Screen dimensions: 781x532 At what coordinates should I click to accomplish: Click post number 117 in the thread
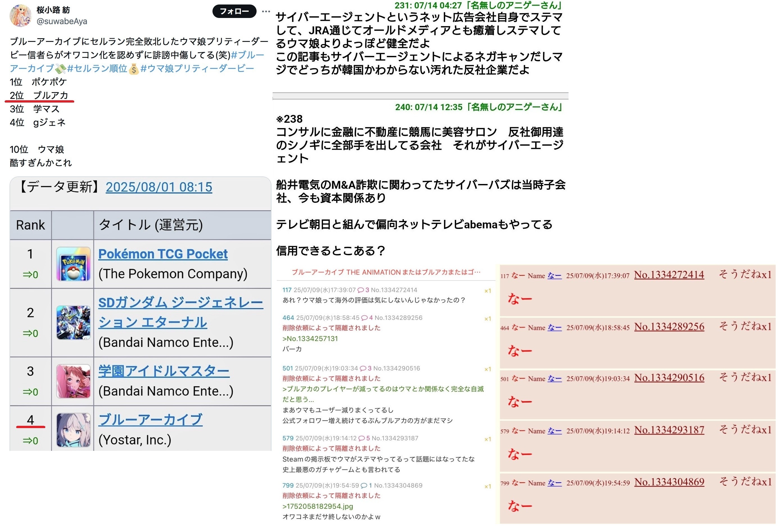pyautogui.click(x=287, y=290)
